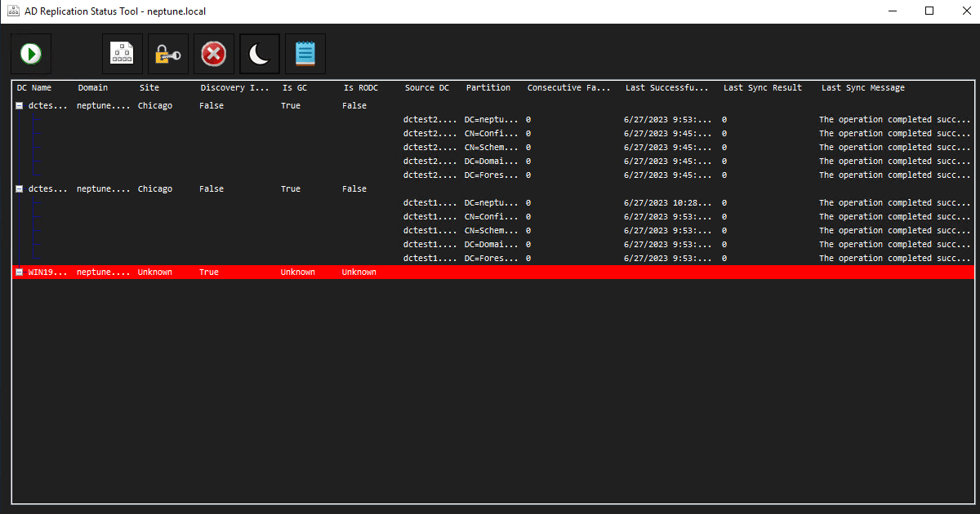Screen dimensions: 980x514
Task: Click the Last Successfu... column header
Action: pos(667,88)
